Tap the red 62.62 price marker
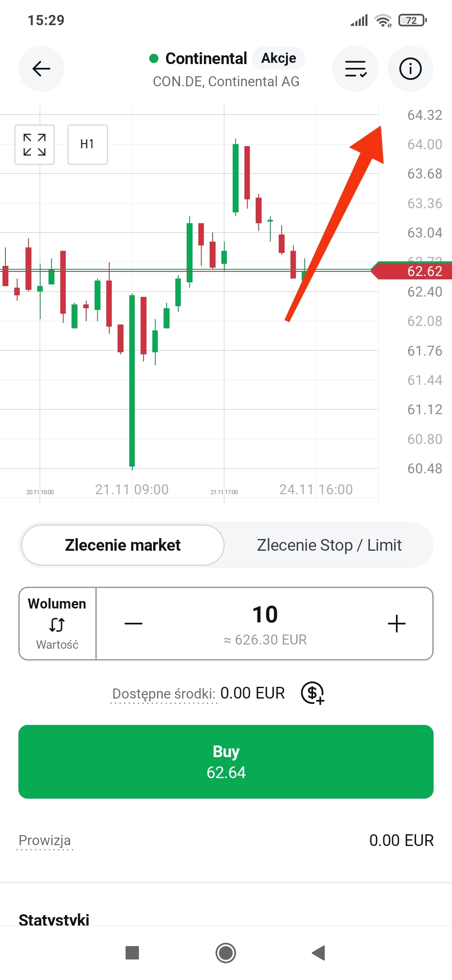Screen dimensions: 452x980 (x=414, y=271)
